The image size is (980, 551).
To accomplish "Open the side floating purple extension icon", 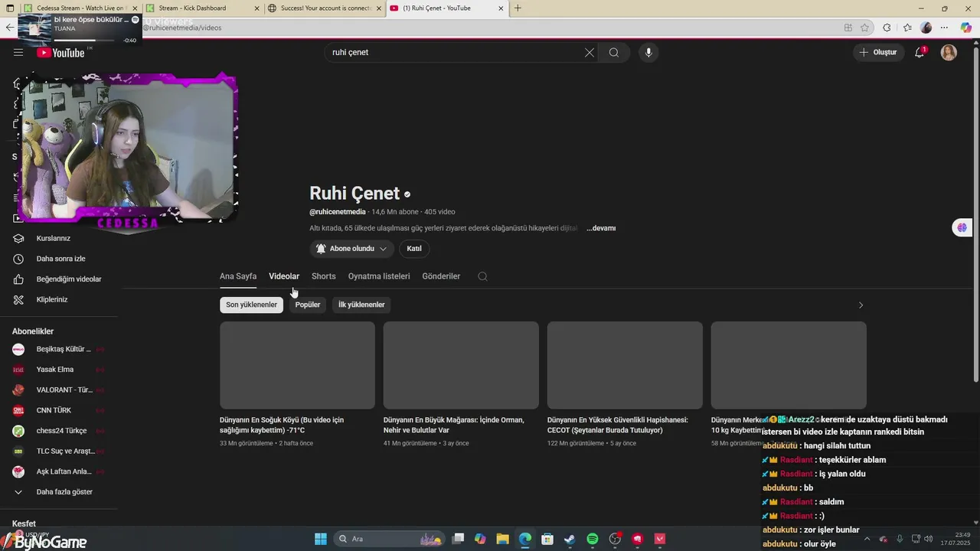I will 962,227.
